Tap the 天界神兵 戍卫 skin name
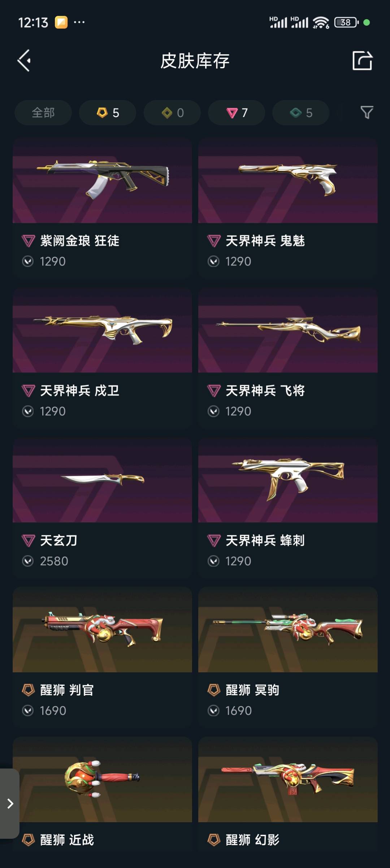Viewport: 390px width, 868px height. coord(79,390)
